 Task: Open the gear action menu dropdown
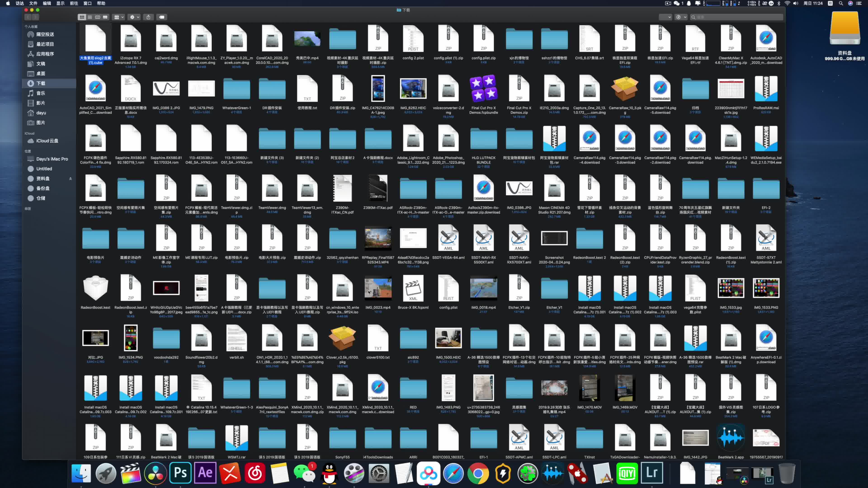click(134, 17)
